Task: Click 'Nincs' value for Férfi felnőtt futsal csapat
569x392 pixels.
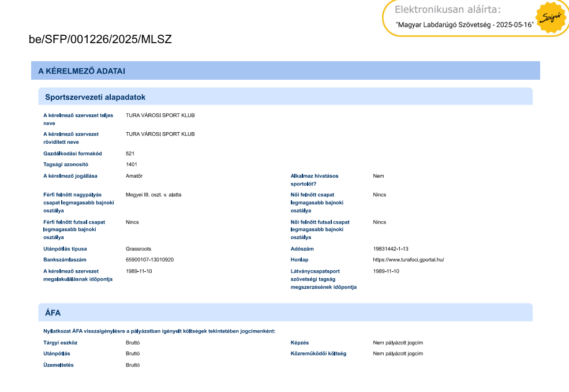Action: [132, 222]
